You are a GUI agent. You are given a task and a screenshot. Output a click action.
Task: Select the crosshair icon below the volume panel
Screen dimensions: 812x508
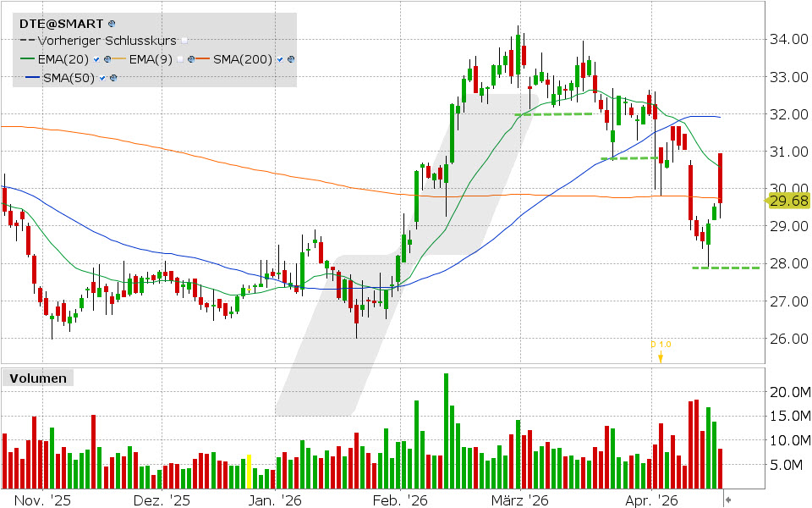[x=728, y=500]
